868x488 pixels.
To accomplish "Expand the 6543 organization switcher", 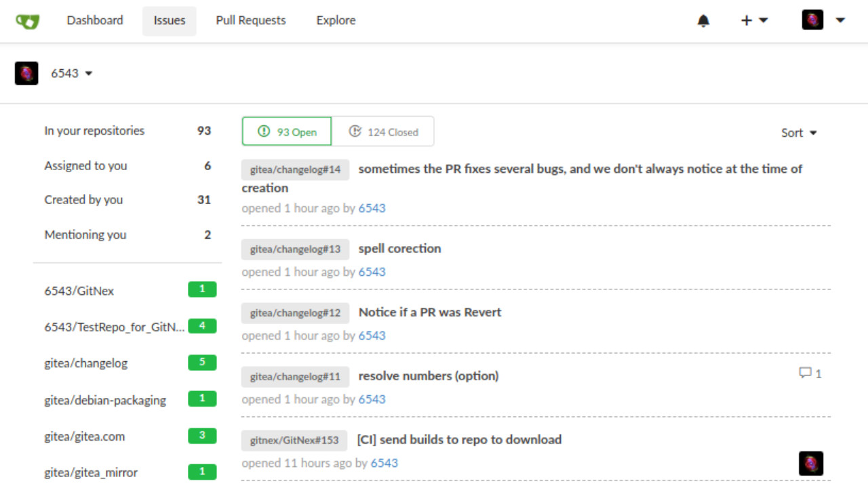I will pos(71,73).
